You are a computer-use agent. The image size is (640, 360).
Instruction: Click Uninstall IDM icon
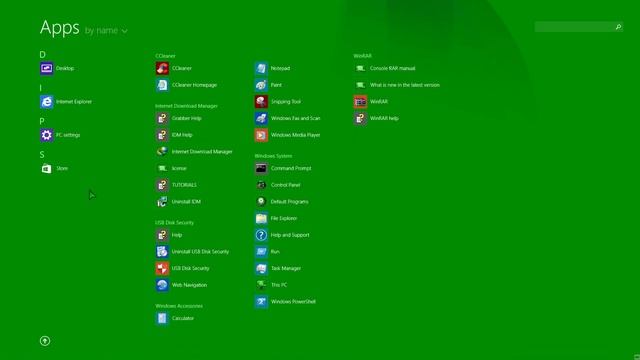coord(162,202)
